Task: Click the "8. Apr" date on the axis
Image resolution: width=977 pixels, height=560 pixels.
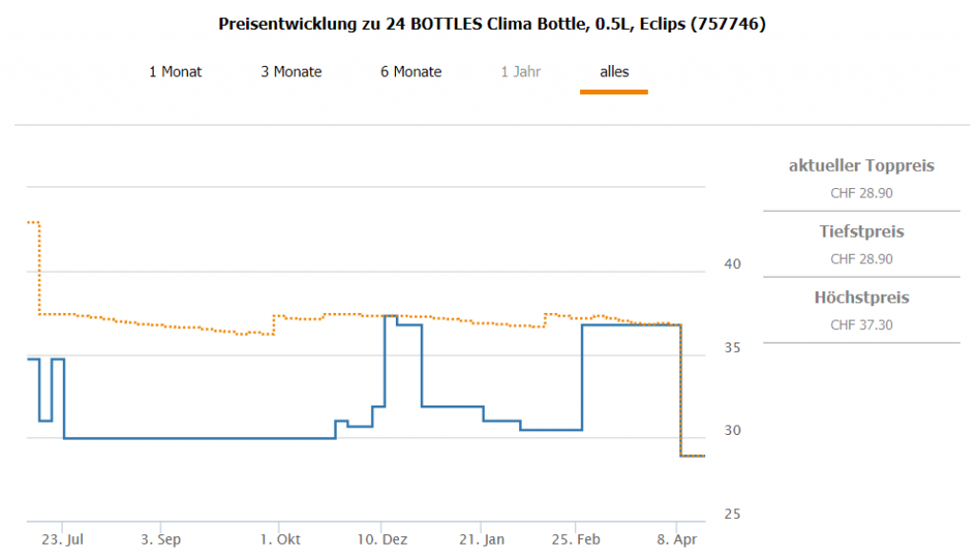Action: pyautogui.click(x=677, y=539)
